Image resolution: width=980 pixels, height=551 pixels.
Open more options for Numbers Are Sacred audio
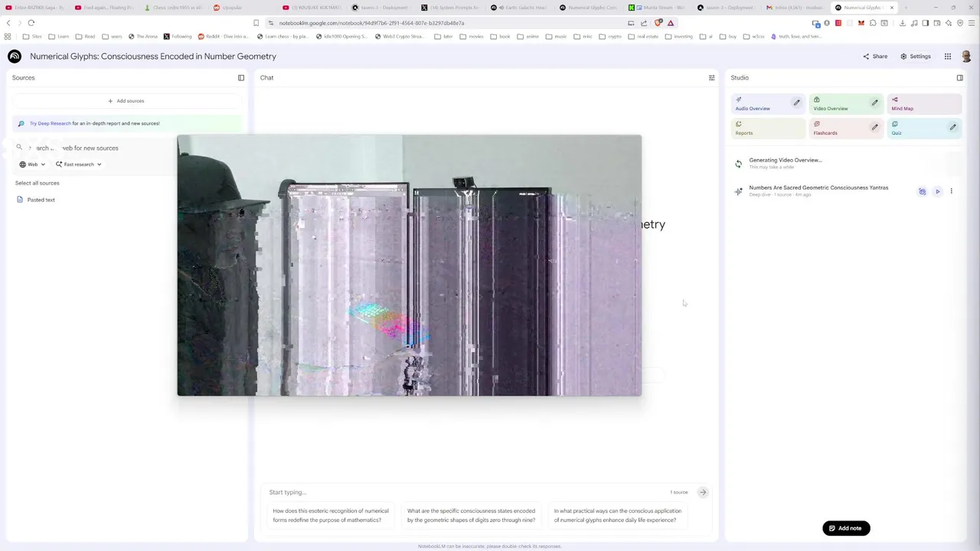(951, 191)
